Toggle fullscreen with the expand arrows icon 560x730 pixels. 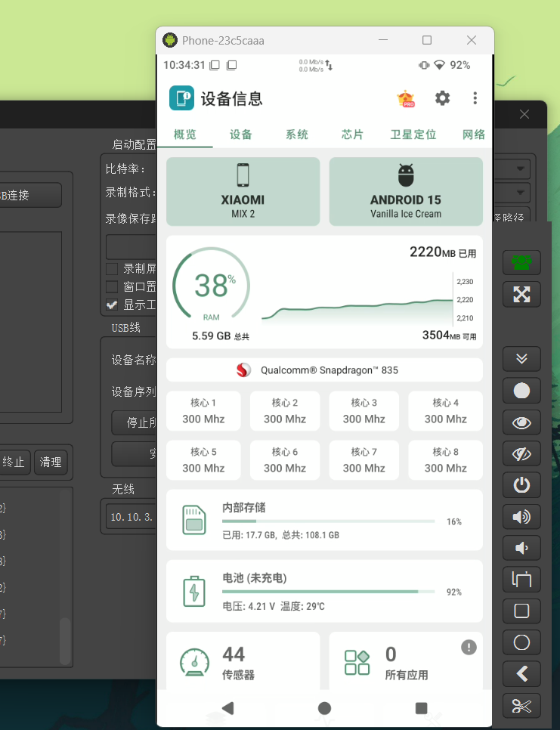pos(521,294)
